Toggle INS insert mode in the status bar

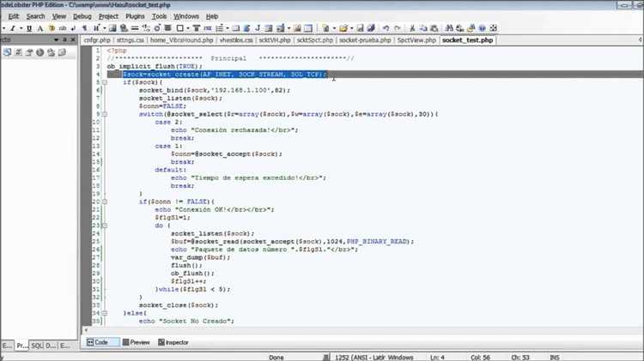coord(555,358)
